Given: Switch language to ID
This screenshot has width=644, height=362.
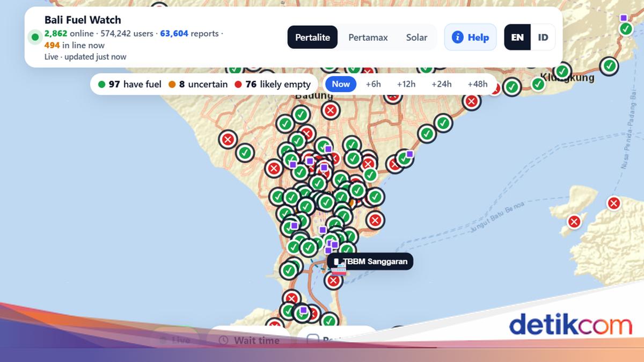Looking at the screenshot, I should pos(543,38).
